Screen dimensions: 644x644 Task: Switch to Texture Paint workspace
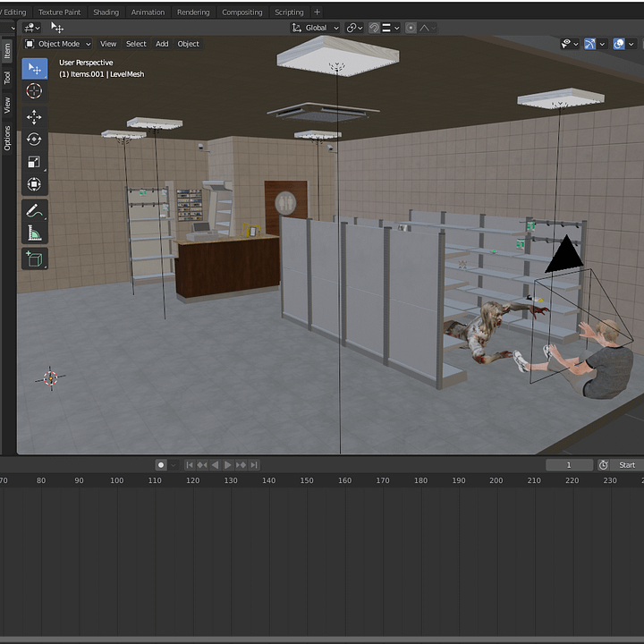60,13
